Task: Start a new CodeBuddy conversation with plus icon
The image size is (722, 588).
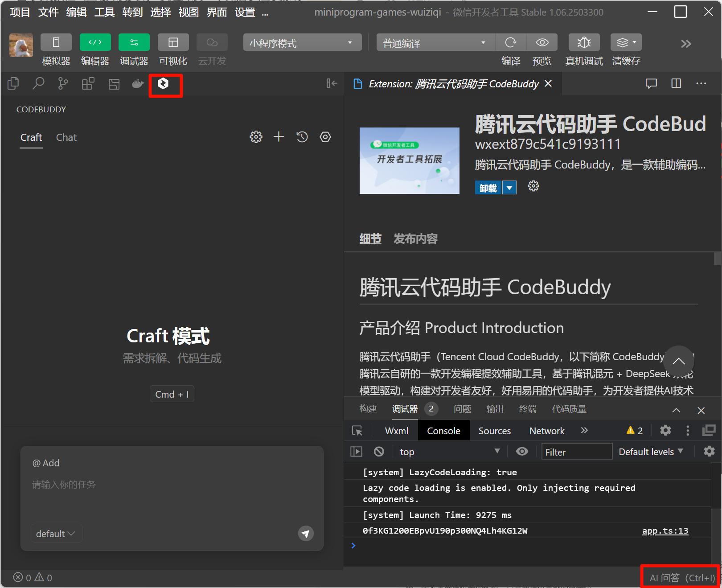Action: click(x=279, y=137)
